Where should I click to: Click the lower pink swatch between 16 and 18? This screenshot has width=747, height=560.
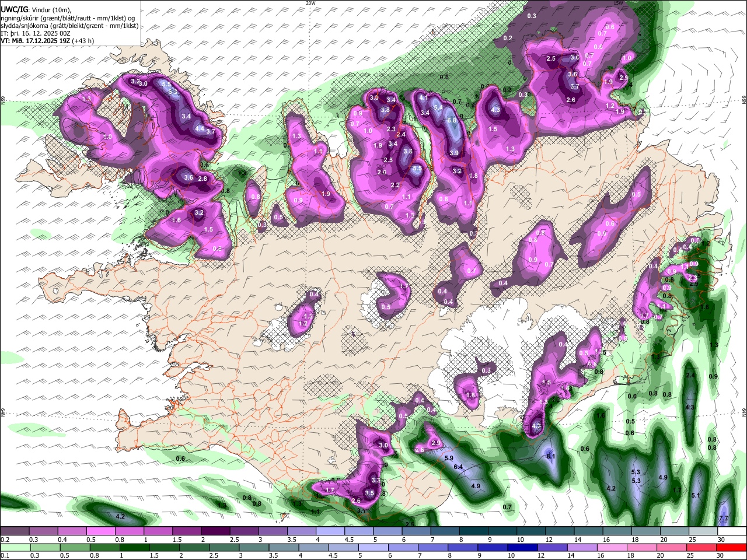coord(612,547)
